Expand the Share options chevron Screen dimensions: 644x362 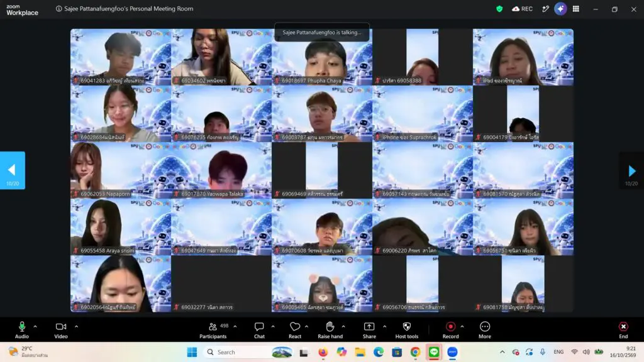click(x=384, y=327)
